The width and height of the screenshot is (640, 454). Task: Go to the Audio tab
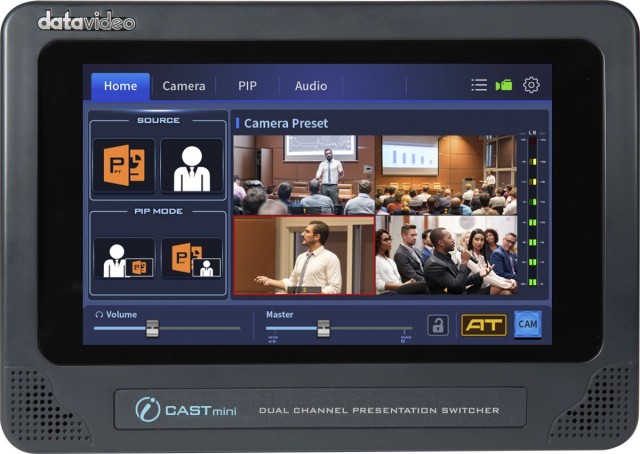tap(310, 86)
